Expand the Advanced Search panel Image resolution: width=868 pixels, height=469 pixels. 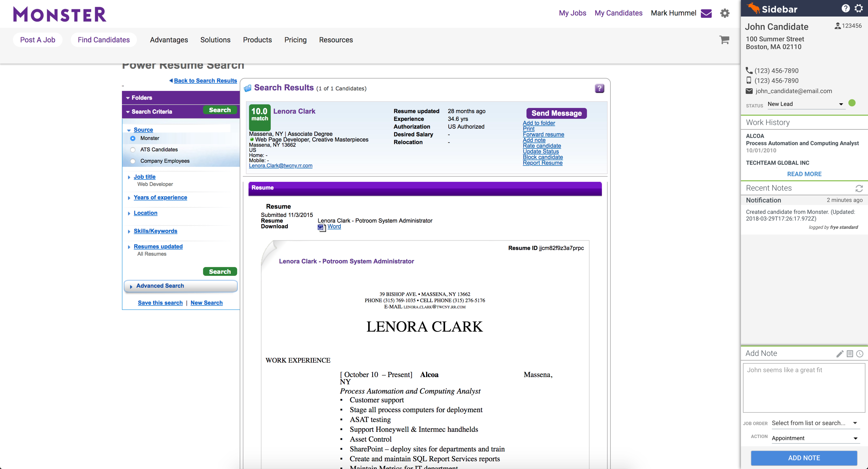tap(181, 286)
